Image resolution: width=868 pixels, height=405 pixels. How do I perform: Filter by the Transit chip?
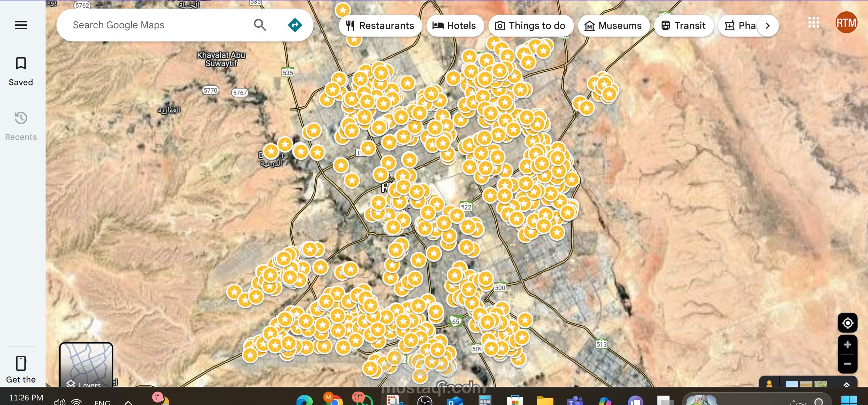click(683, 26)
